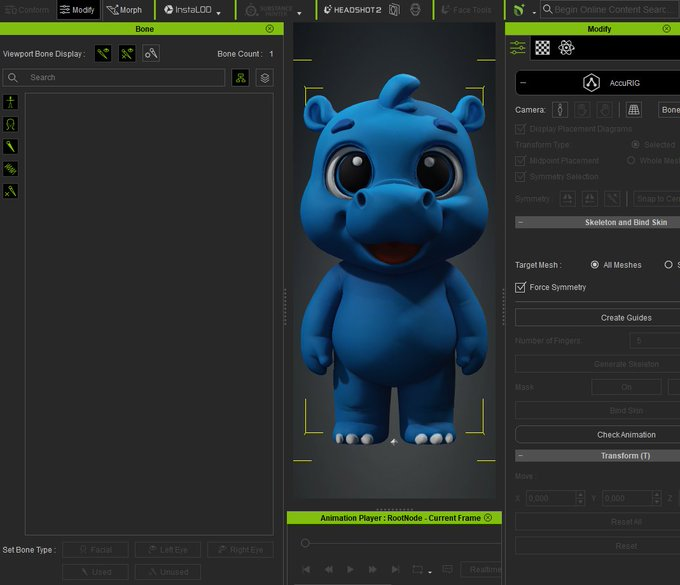Toggle the camera grid view icon
680x585 pixels.
pyautogui.click(x=634, y=110)
